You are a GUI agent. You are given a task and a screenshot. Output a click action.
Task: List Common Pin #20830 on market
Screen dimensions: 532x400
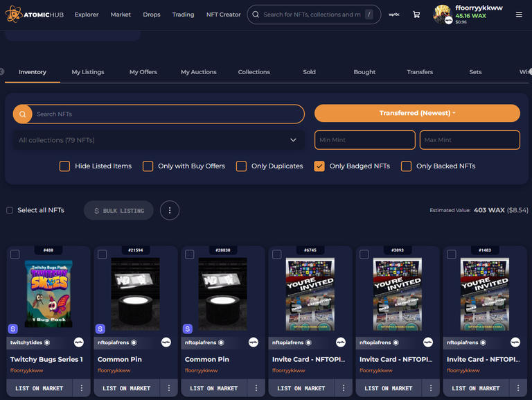[x=214, y=388]
